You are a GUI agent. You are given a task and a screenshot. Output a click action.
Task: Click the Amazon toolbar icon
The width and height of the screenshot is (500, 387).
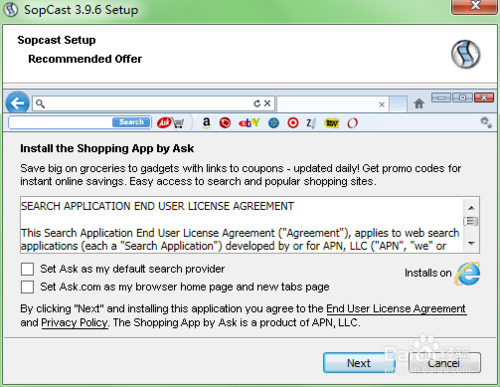[x=207, y=123]
